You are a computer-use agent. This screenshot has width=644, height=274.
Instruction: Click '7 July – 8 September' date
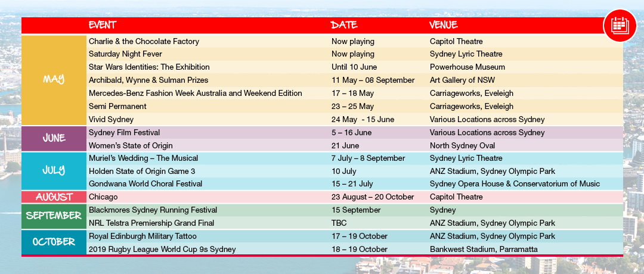[x=368, y=158]
